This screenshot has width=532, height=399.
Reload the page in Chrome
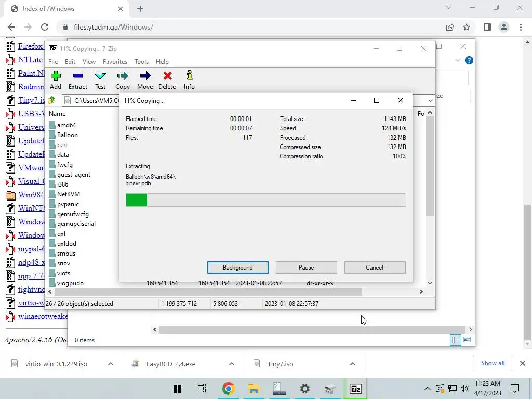click(x=45, y=27)
